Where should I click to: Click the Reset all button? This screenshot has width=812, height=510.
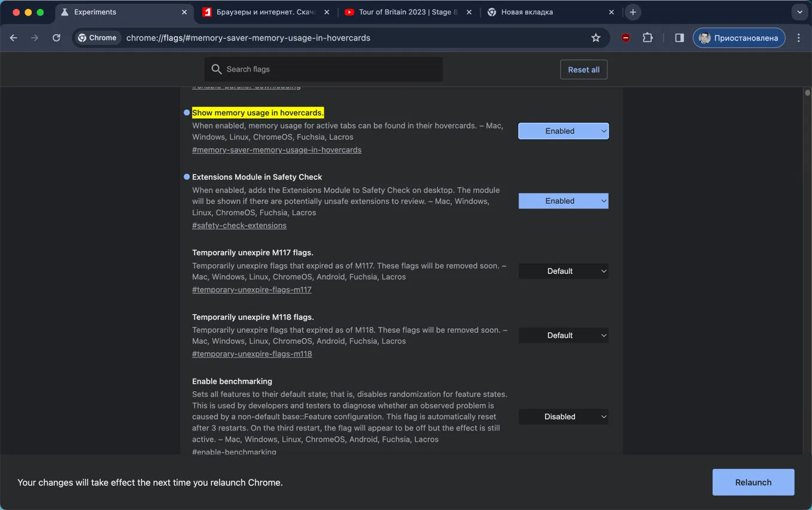[583, 69]
